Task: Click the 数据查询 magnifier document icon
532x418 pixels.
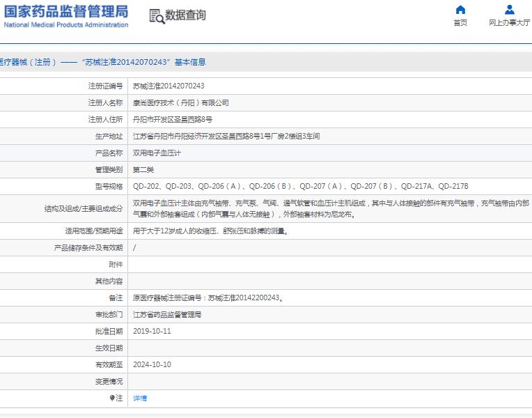Action: [157, 16]
